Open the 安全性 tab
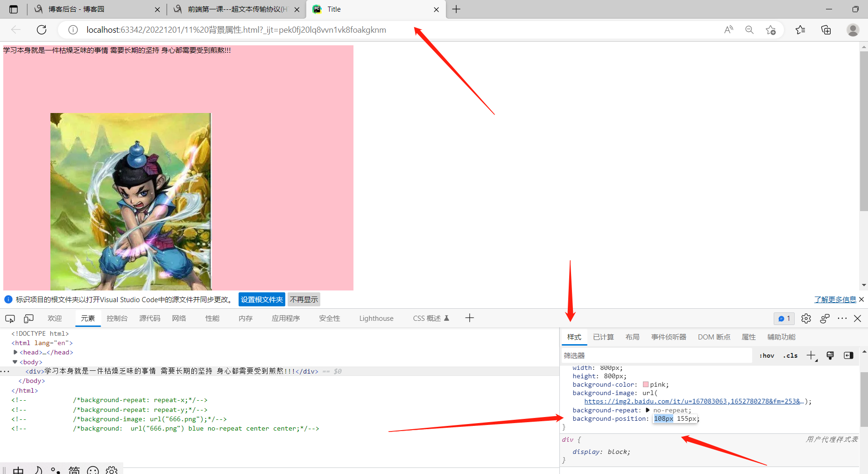The width and height of the screenshot is (868, 474). pos(330,318)
